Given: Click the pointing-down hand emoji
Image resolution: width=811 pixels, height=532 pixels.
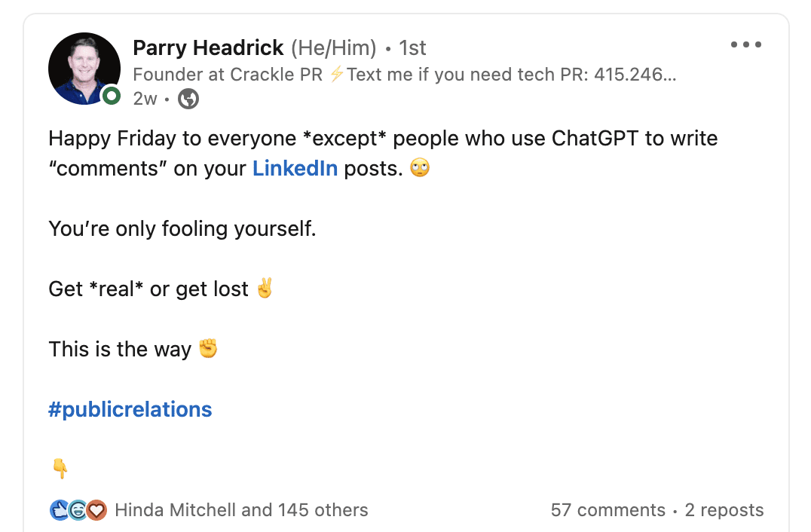Looking at the screenshot, I should pos(60,469).
